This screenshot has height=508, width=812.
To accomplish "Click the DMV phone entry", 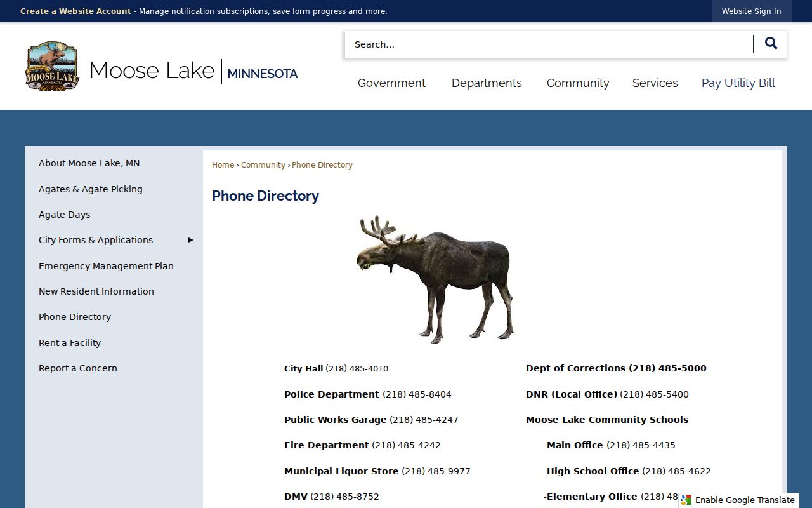I will click(332, 497).
